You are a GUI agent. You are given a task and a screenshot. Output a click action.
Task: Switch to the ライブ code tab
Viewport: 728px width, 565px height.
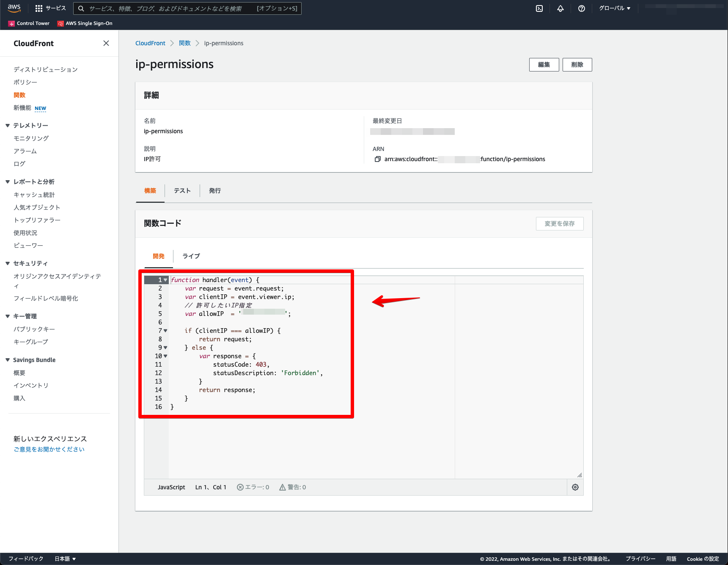coord(191,256)
